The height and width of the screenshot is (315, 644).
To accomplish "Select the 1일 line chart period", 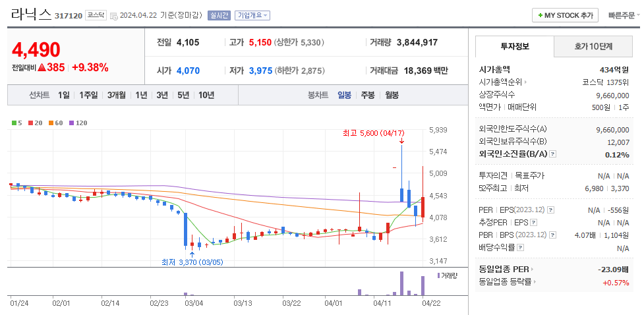I will (64, 96).
